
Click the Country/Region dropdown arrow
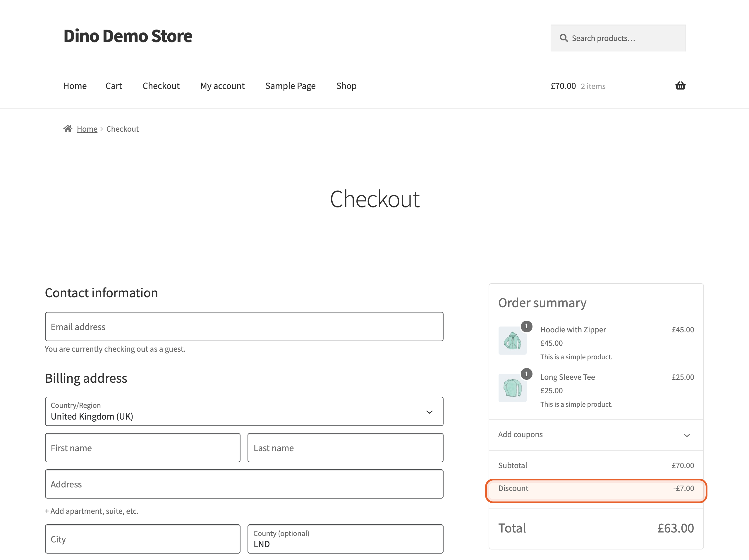[429, 412]
